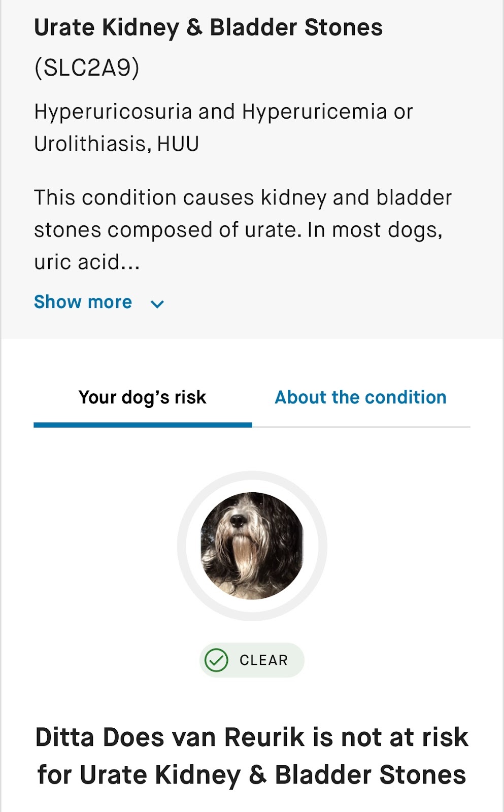
Task: Click the Urate Kidney & Bladder Stones heading
Action: [208, 27]
